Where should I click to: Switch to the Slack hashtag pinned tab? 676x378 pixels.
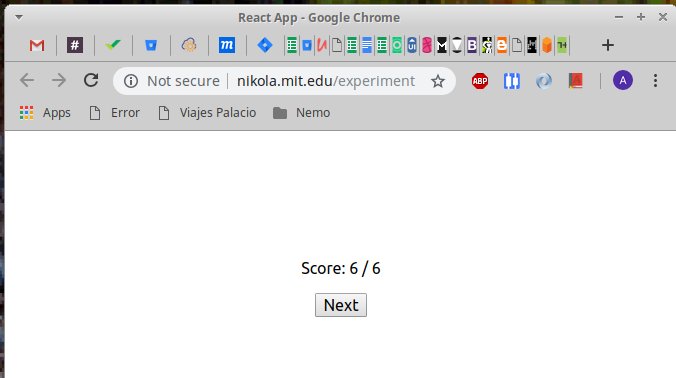[75, 45]
